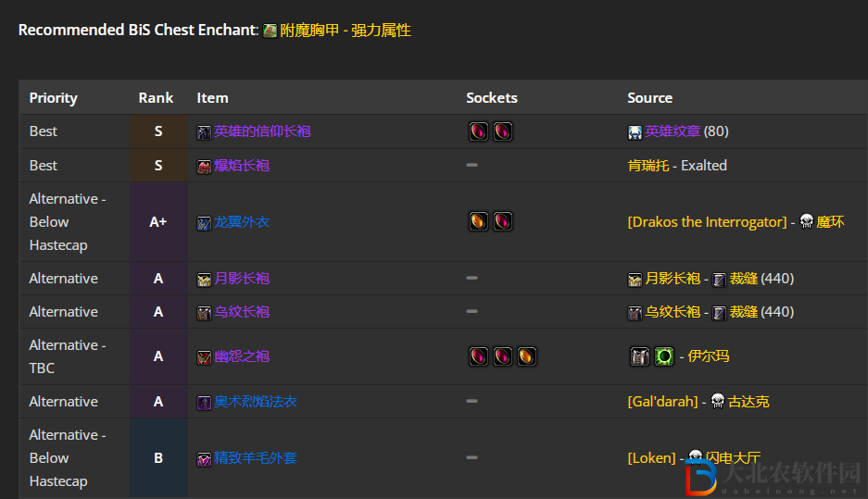
Task: Click the skull icon beside 古达克
Action: click(x=717, y=401)
